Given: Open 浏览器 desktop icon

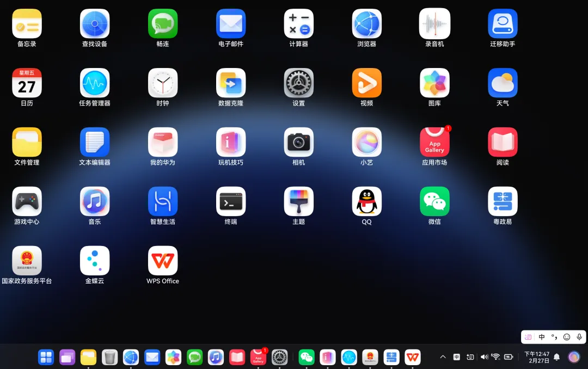Looking at the screenshot, I should pos(367,23).
